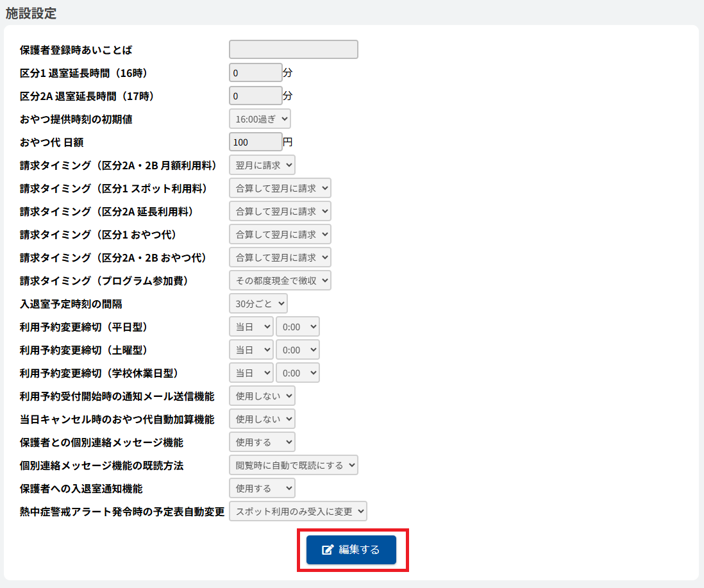Click the おやつ代 日額 amount field
704x588 pixels.
[255, 142]
